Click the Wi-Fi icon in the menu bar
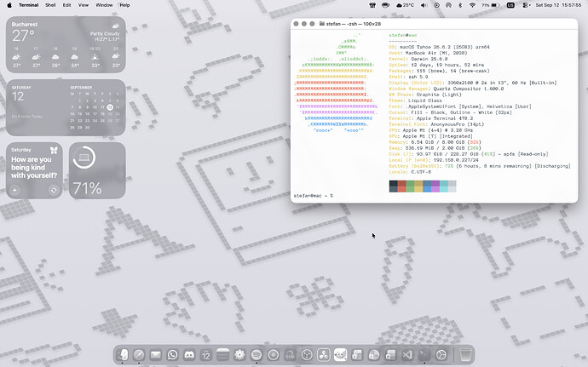588x367 pixels. click(x=472, y=5)
